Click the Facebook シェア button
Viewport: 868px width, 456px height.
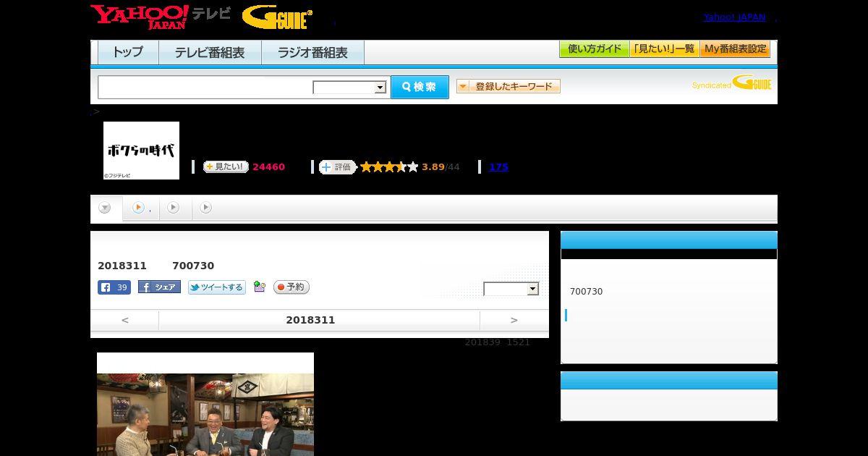[159, 287]
